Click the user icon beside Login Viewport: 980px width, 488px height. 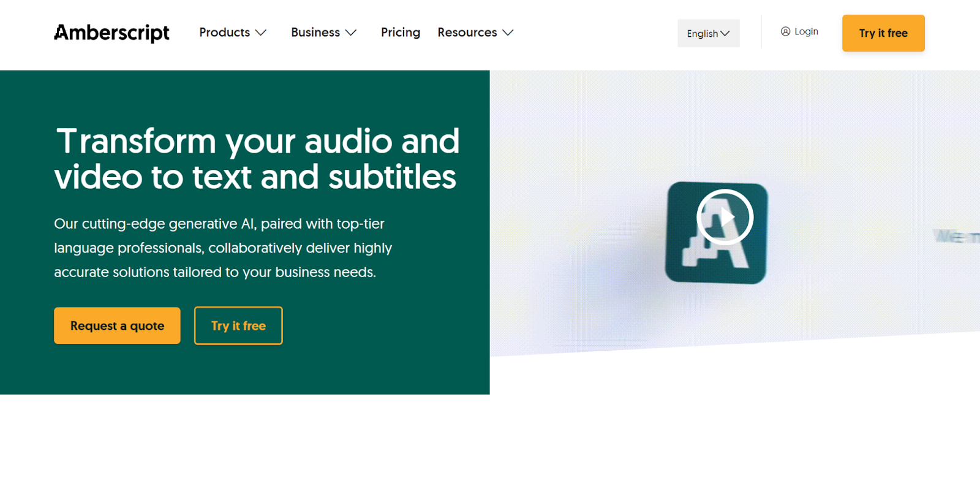click(x=785, y=31)
